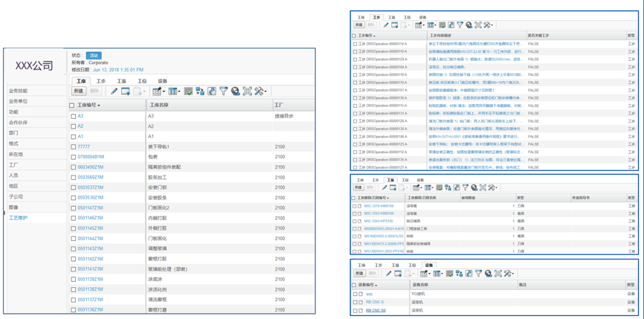Open the sort arrow on the 工步编号 column header
The height and width of the screenshot is (319, 644).
(375, 36)
